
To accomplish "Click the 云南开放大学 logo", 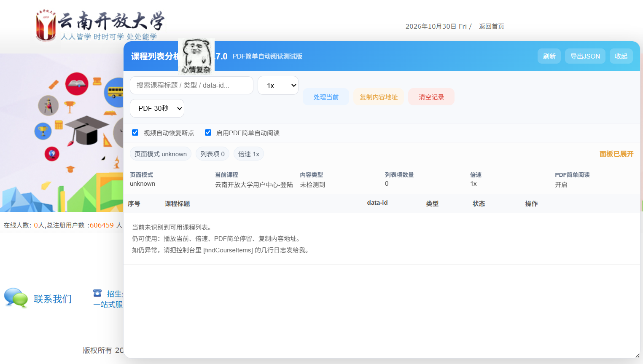I will 100,26.
